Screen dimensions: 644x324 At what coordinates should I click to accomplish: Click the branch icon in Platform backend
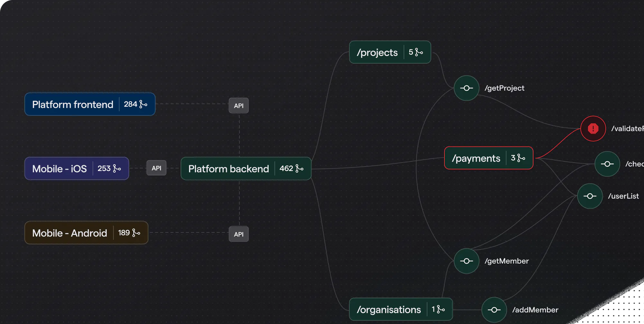[299, 168]
